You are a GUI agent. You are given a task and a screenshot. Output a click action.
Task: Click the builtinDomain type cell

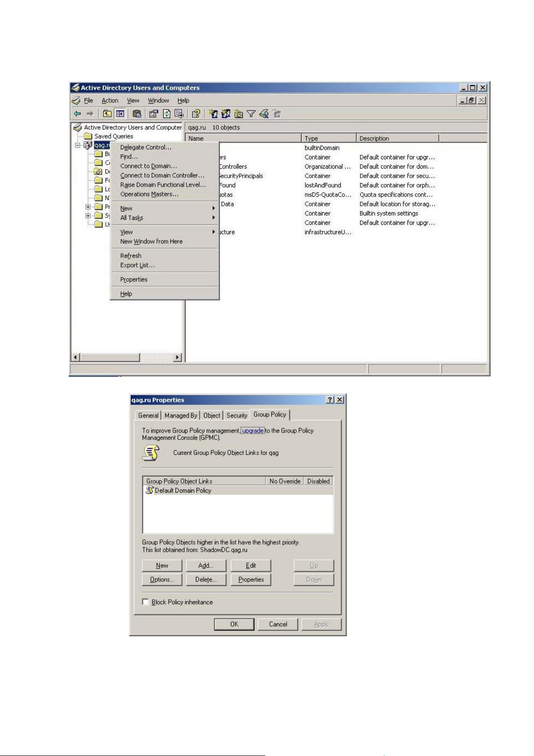[x=322, y=148]
